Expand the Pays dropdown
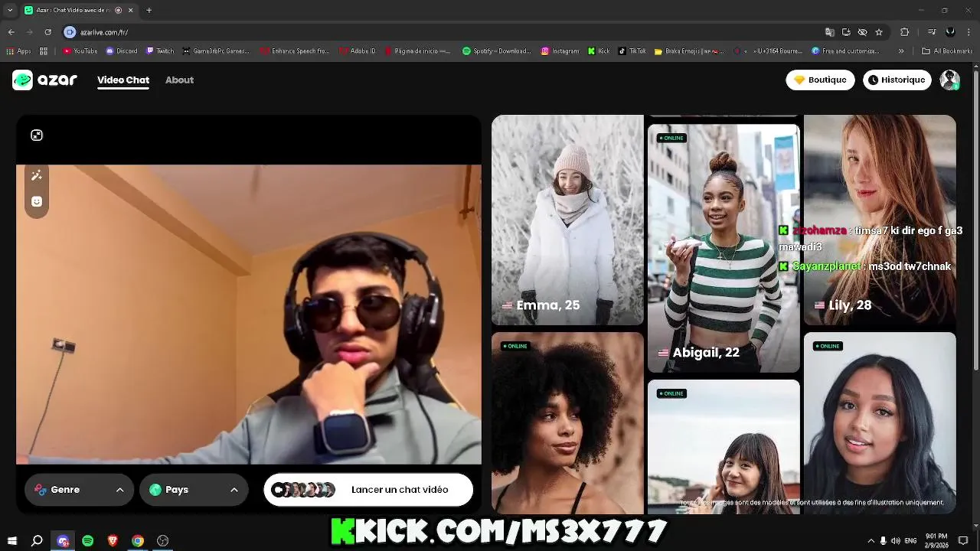Screen dimensions: 980x551 [194, 490]
